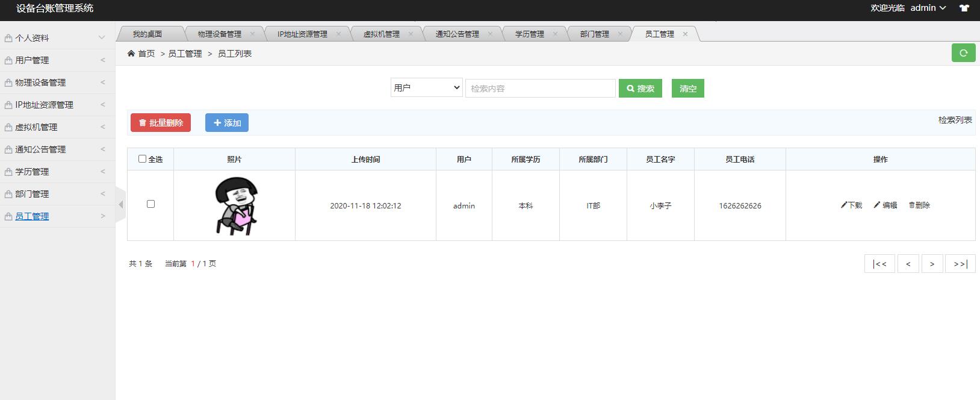The image size is (980, 400).
Task: Click 下载 for the 小李子 record
Action: coord(851,205)
